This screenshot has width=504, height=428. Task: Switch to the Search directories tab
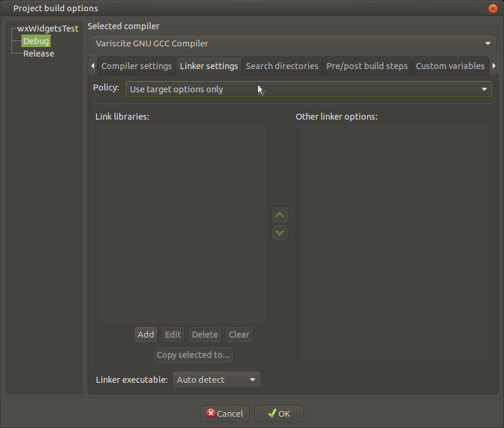click(282, 66)
